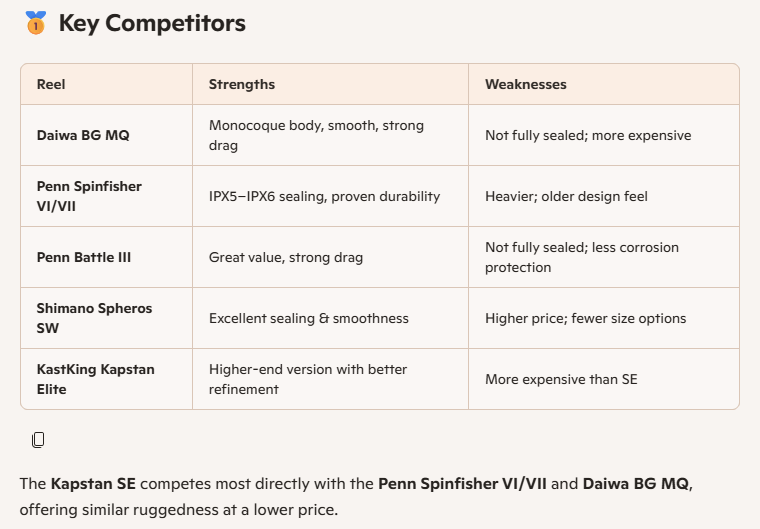Click the 'More expensive than SE' cell
This screenshot has width=760, height=529.
[560, 379]
